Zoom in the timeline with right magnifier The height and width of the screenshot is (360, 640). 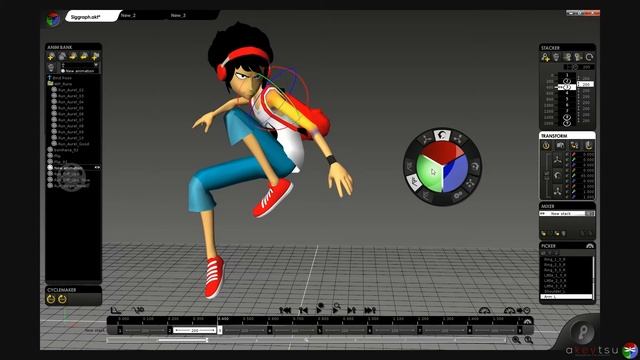pos(529,340)
